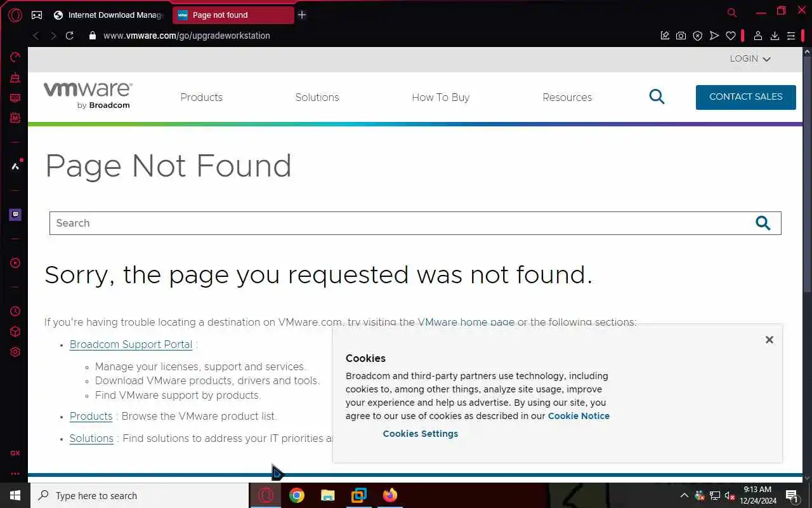Open the workspaces icon beside Opera logo
The height and width of the screenshot is (508, 812).
click(x=37, y=15)
